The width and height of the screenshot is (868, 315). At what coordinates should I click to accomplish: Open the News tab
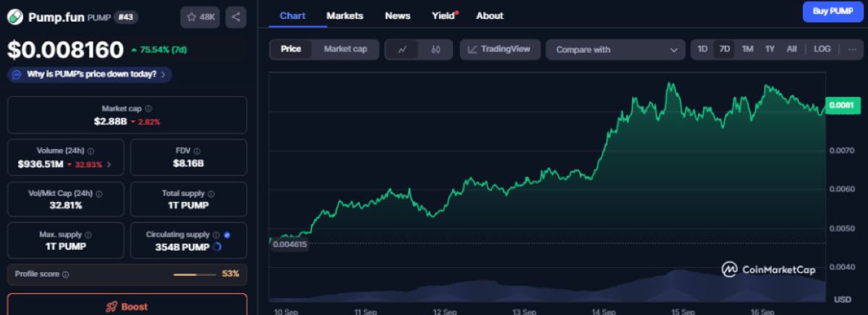click(398, 15)
